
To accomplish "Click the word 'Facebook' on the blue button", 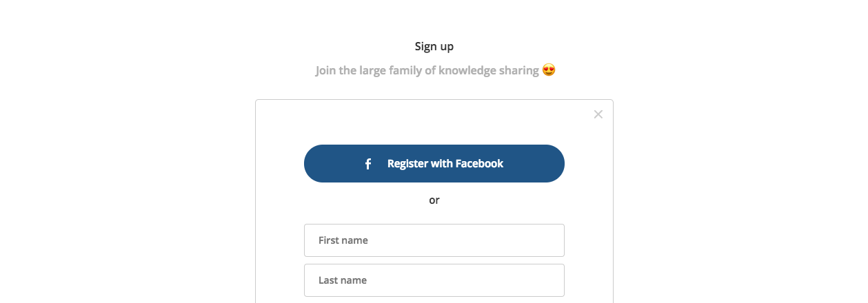I will [x=478, y=164].
